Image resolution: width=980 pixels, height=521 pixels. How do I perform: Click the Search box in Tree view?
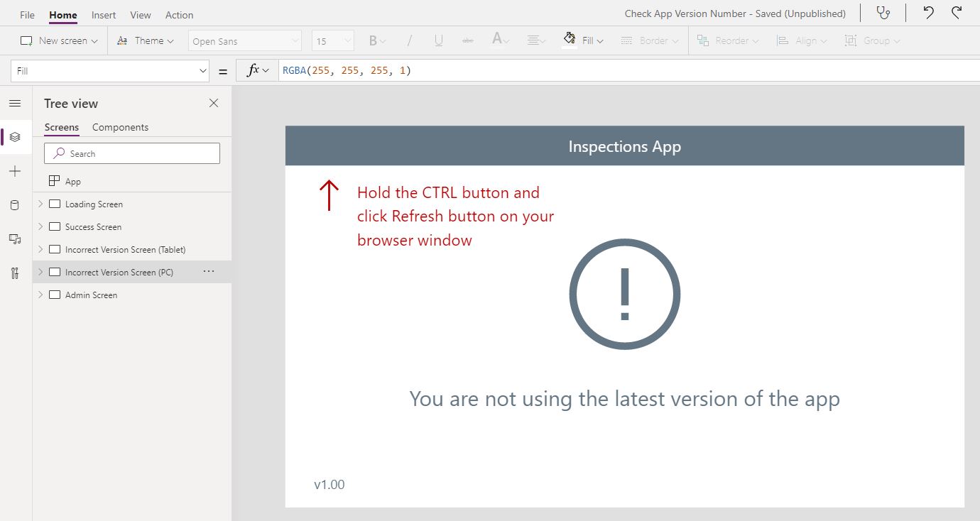131,153
